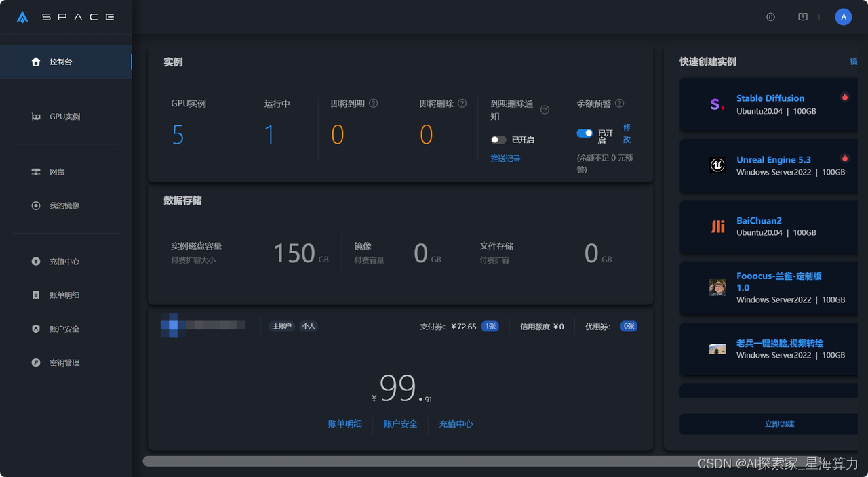This screenshot has width=868, height=477.
Task: Toggle the 余额预警 switch off
Action: pos(585,133)
